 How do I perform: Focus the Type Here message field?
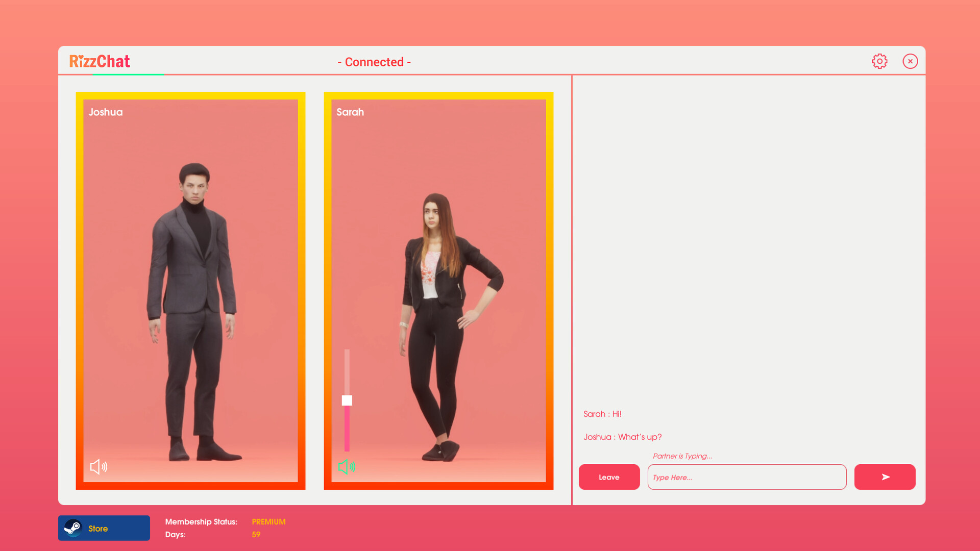pyautogui.click(x=747, y=477)
